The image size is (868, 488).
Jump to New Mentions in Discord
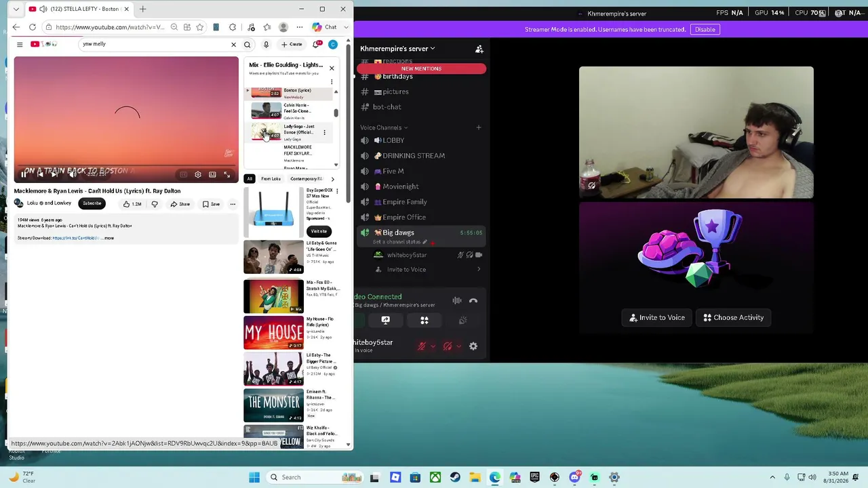pyautogui.click(x=421, y=68)
